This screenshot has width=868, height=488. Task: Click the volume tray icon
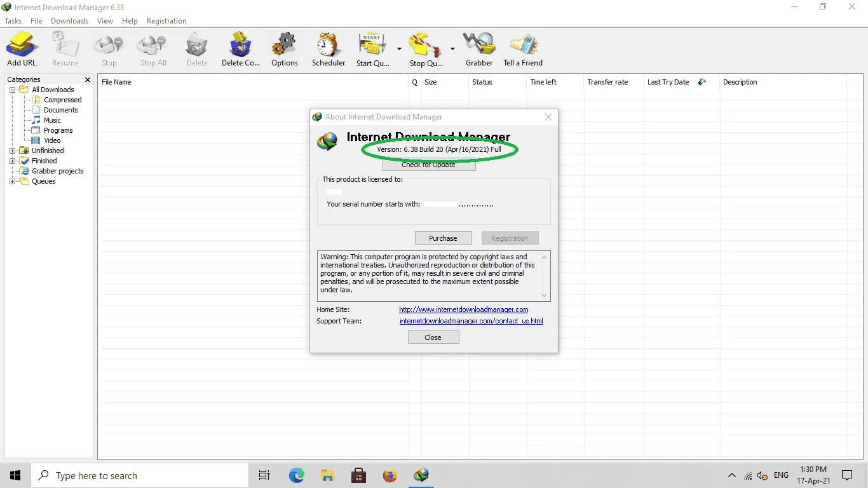(x=763, y=475)
